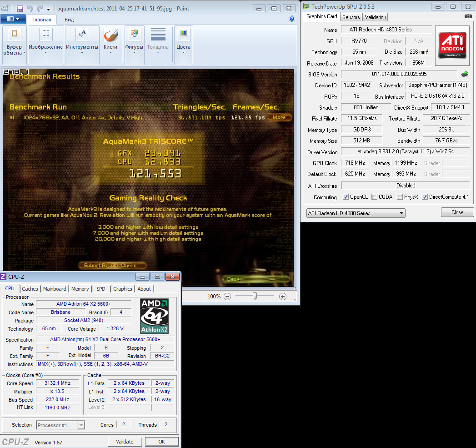Click the CPU-Z Name field AMD Athlon 64 X2 5600+
The width and height of the screenshot is (476, 448).
pyautogui.click(x=84, y=304)
